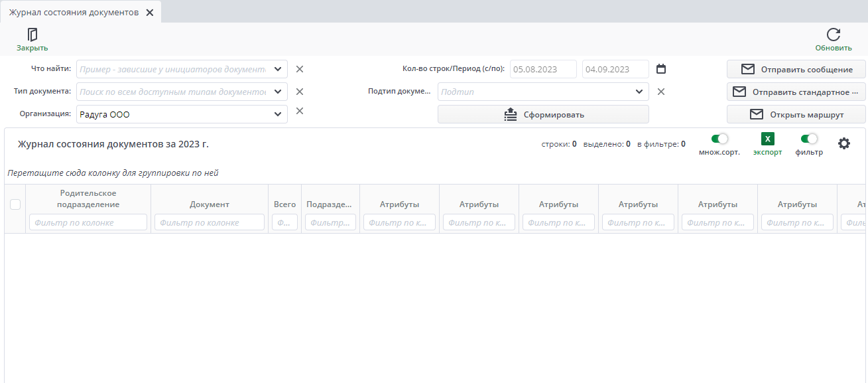Screen dimensions: 868x383
Task: Toggle the фильтр switch
Action: tap(809, 139)
